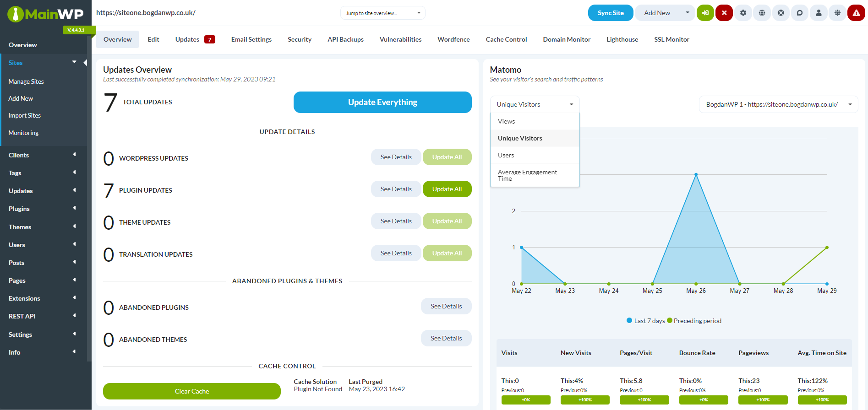Open Monitoring in the sidebar

23,133
